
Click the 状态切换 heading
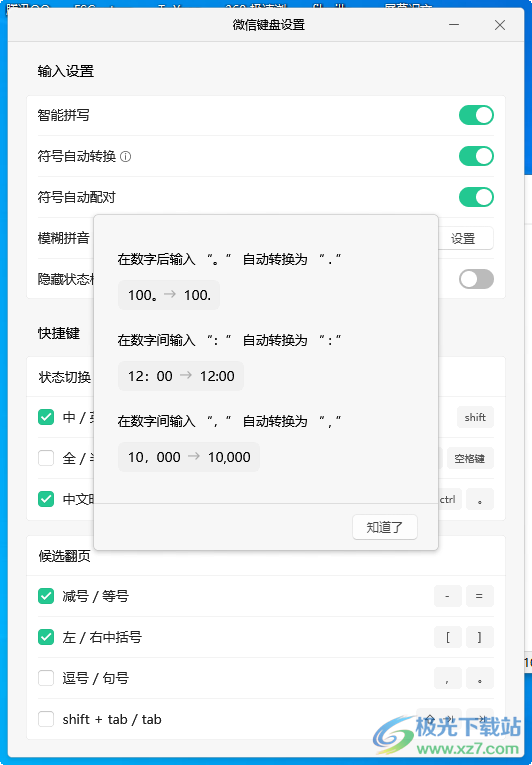pos(64,377)
